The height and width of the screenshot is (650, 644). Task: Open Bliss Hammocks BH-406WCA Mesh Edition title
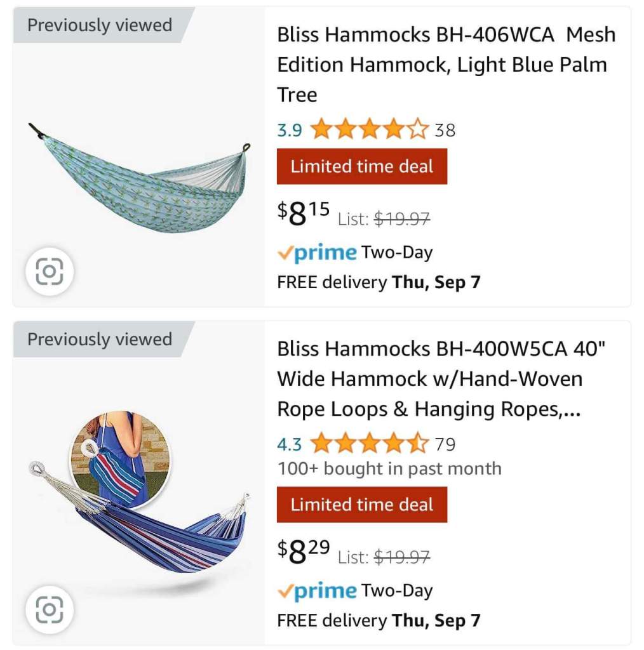[446, 65]
